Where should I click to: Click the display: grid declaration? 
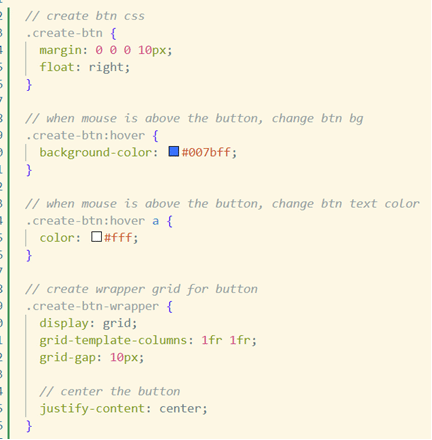point(88,323)
